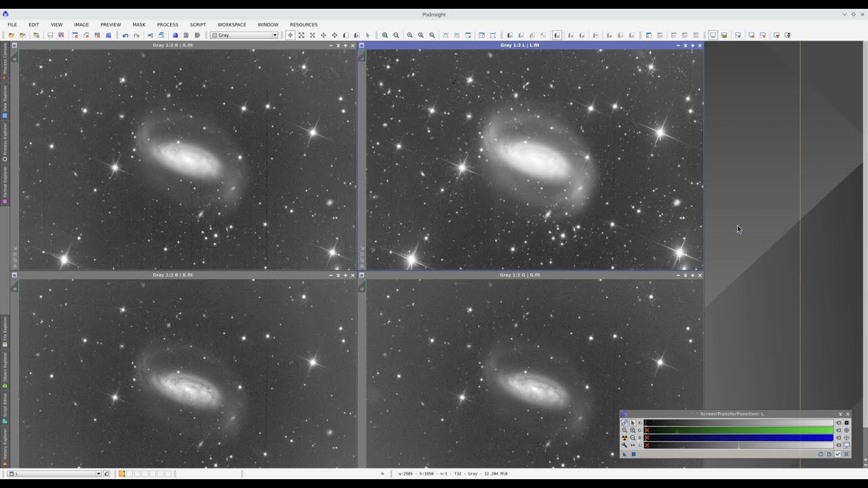This screenshot has height=488, width=868.
Task: Select STF edit pointer mode
Action: point(633,422)
